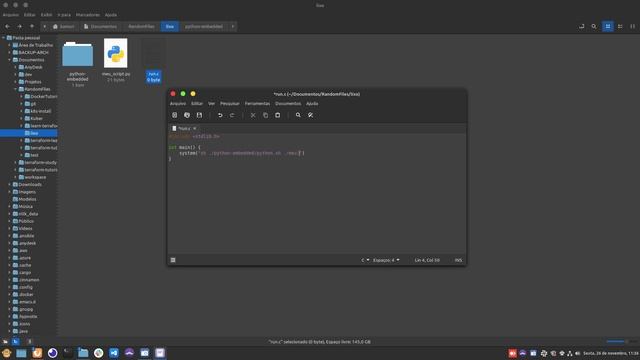Screen dimensions: 640x360
Task: Open Visual Studio Code from the taskbar
Action: click(114, 353)
